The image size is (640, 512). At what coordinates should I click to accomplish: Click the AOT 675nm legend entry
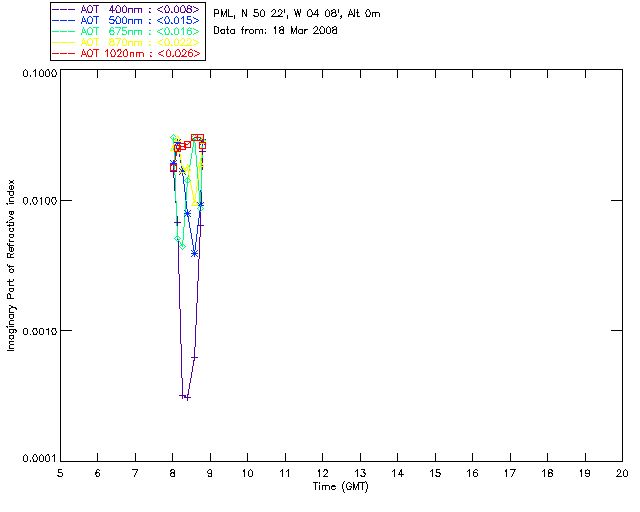pos(127,31)
